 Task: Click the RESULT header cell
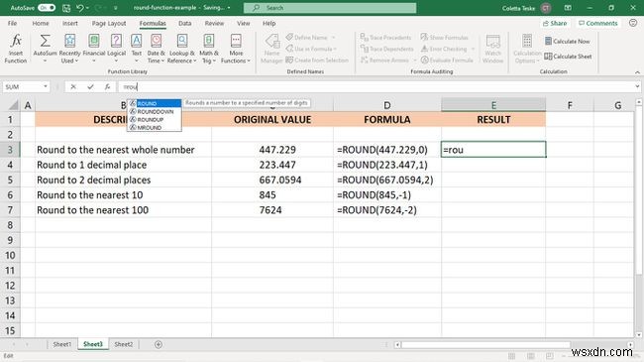click(493, 119)
